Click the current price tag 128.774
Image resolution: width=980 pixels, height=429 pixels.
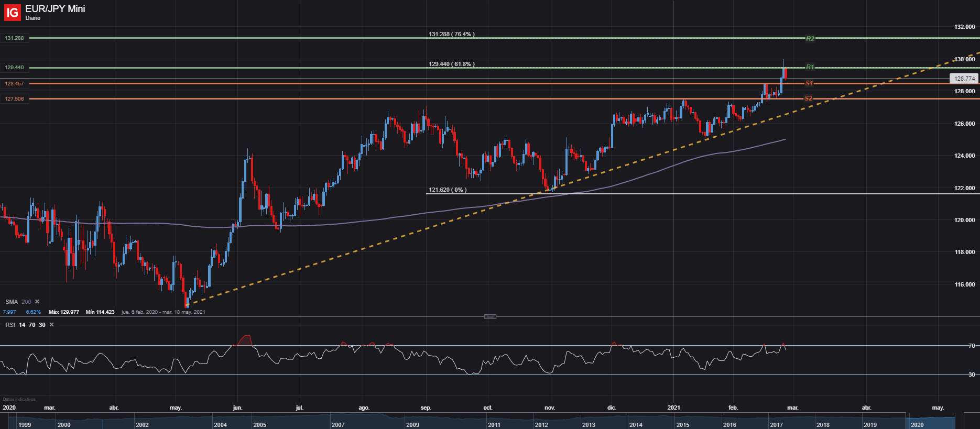(x=964, y=79)
